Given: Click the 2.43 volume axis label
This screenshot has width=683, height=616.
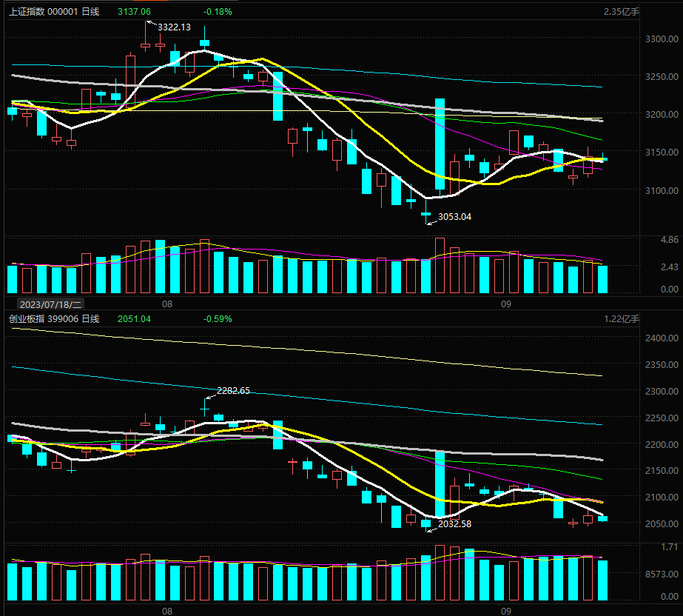Looking at the screenshot, I should click(x=670, y=267).
